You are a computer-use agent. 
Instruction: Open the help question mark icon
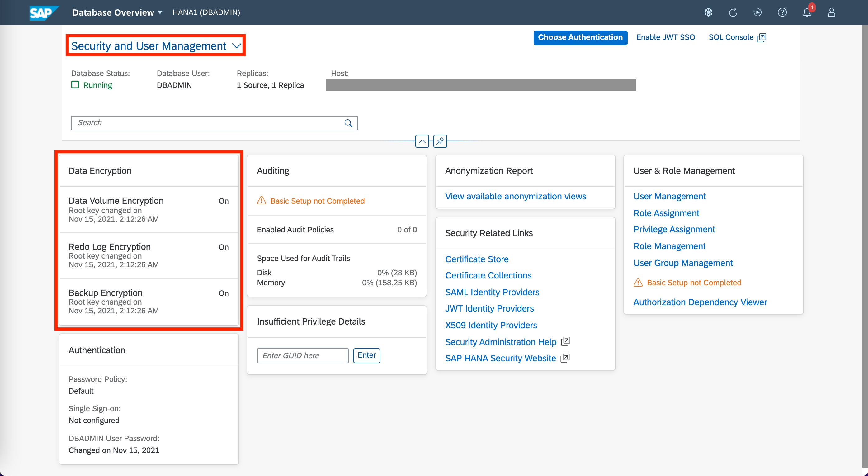(x=782, y=12)
